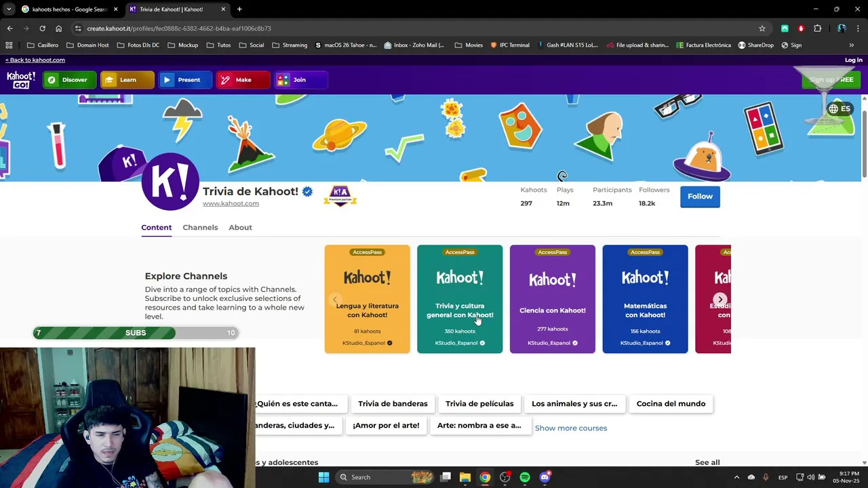Open the tab search dropdown
This screenshot has width=868, height=488.
pyautogui.click(x=9, y=9)
